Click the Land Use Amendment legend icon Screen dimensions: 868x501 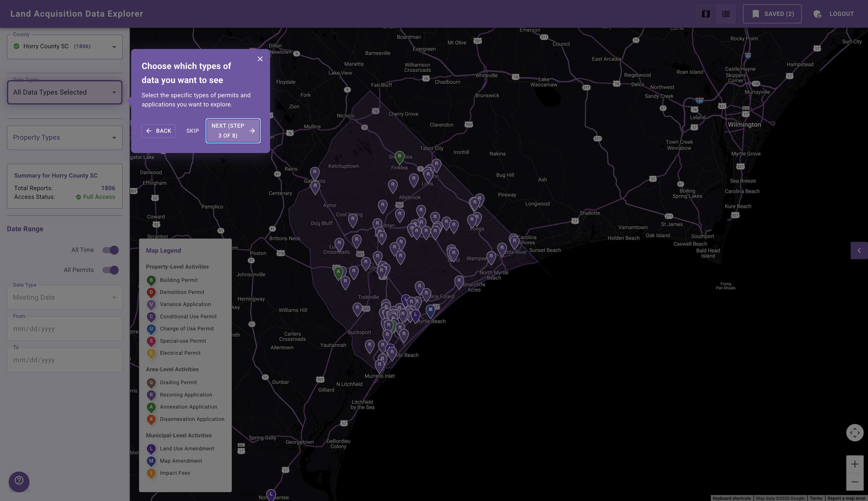[151, 449]
